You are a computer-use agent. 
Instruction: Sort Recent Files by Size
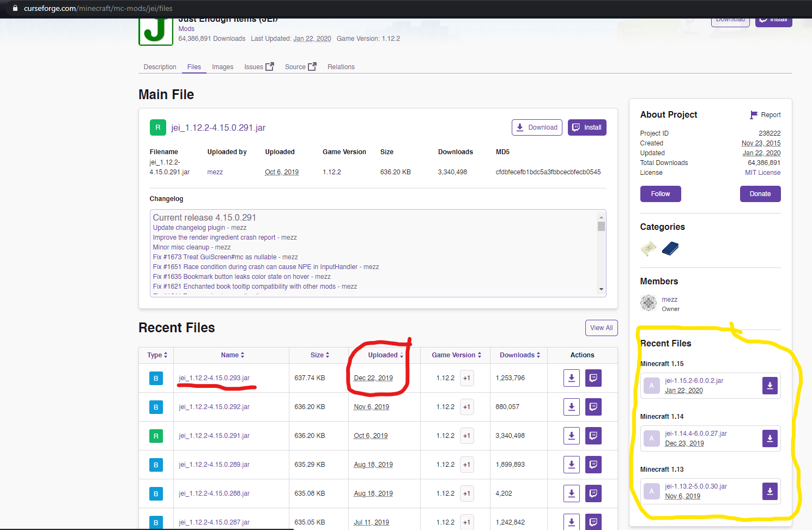(x=320, y=355)
